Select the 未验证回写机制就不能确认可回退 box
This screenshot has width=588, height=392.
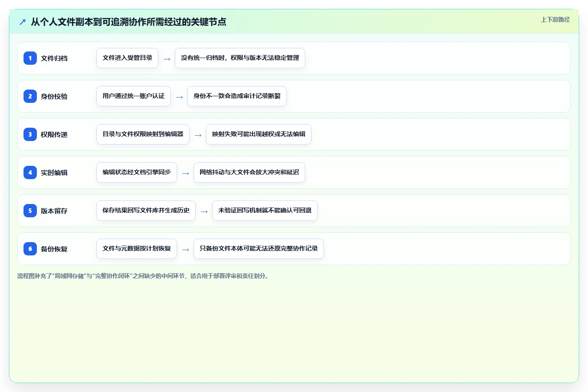point(265,211)
